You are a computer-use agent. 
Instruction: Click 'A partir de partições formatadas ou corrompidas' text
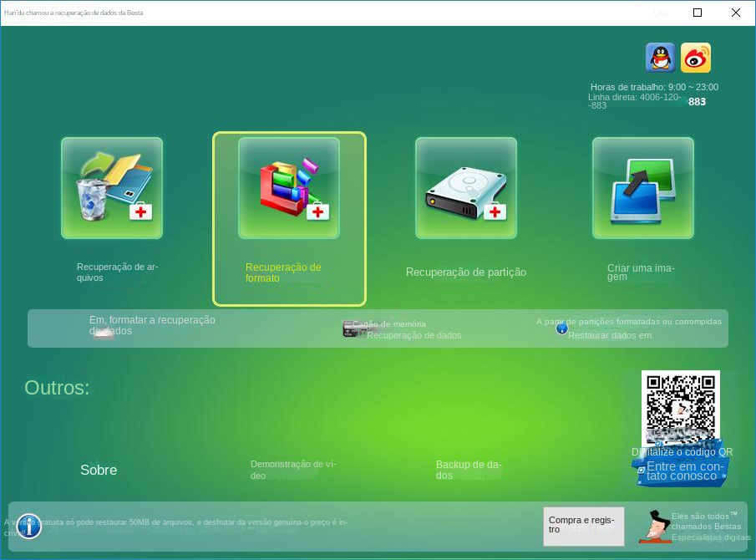629,322
